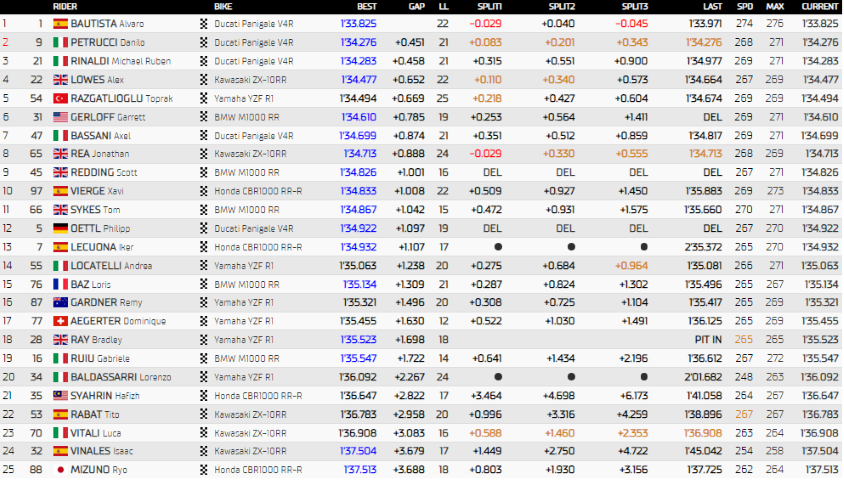Click the checkered flag icon in LOWES row
This screenshot has width=844, height=480.
point(203,80)
